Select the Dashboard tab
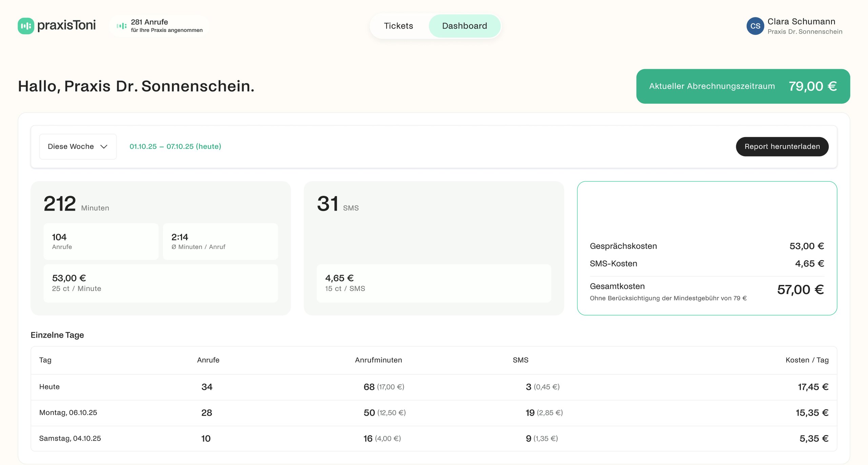Image resolution: width=868 pixels, height=465 pixels. (x=464, y=26)
